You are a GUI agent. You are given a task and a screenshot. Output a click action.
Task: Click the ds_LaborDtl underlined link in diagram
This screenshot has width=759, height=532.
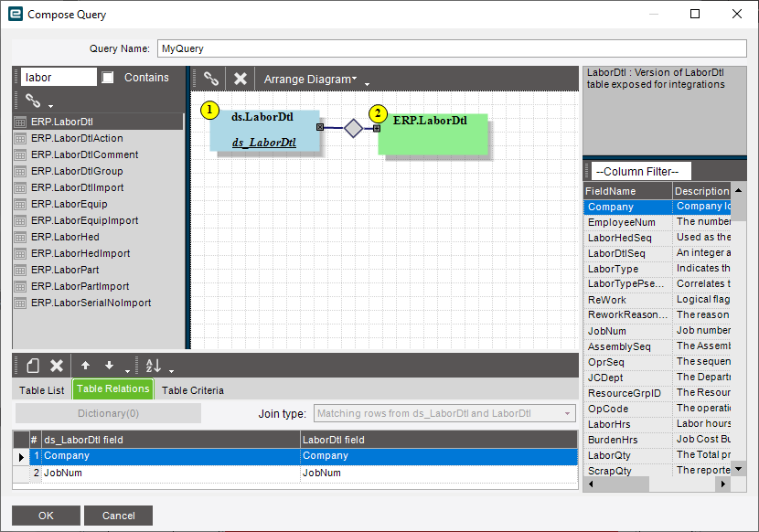pyautogui.click(x=264, y=143)
